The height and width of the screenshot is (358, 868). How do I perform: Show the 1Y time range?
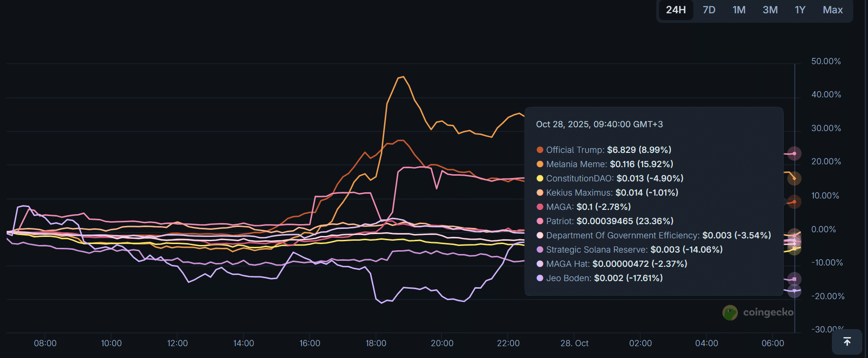[800, 10]
